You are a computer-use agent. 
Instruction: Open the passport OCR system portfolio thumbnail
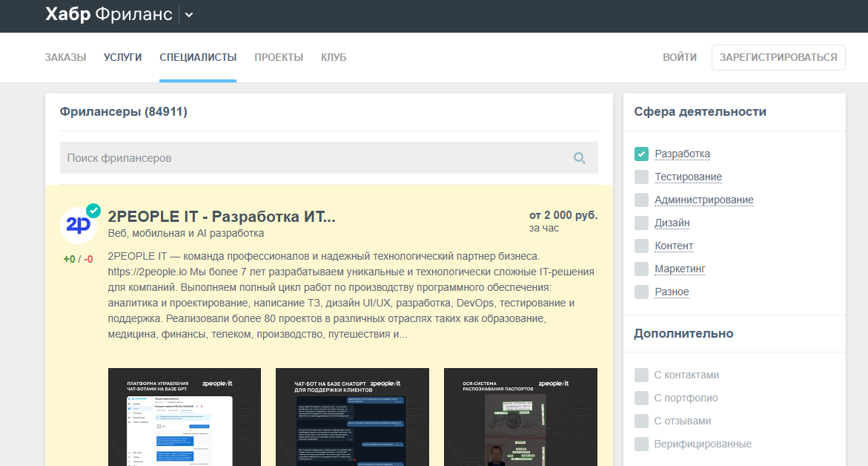(520, 416)
